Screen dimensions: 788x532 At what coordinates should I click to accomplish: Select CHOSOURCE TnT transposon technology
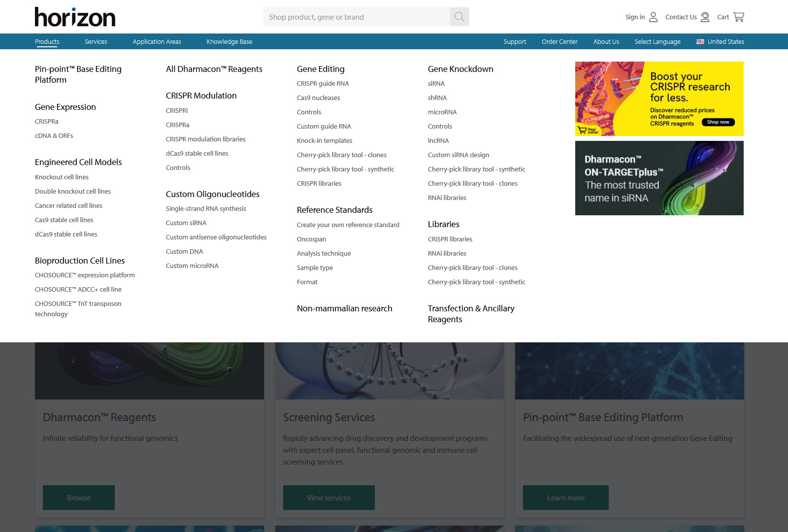78,309
